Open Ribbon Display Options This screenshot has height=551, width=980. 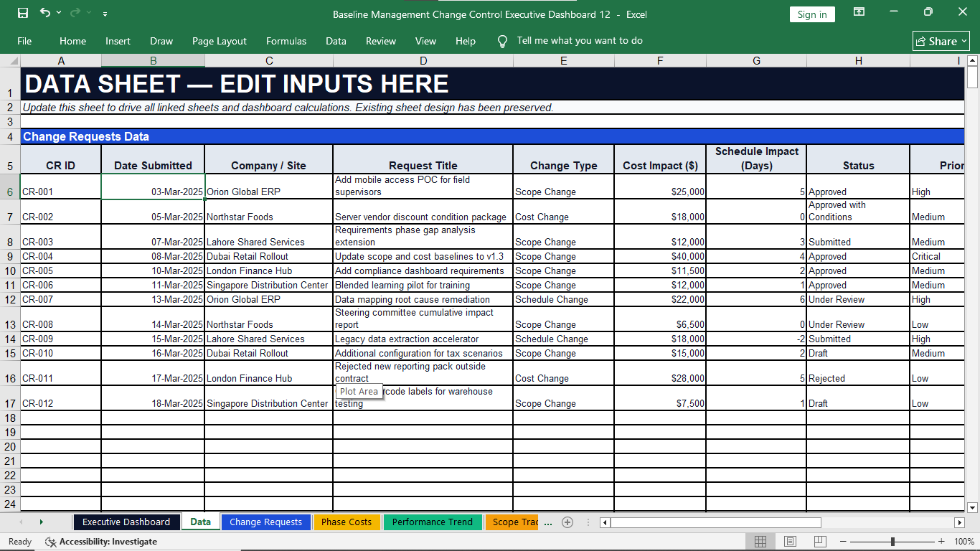coord(859,12)
